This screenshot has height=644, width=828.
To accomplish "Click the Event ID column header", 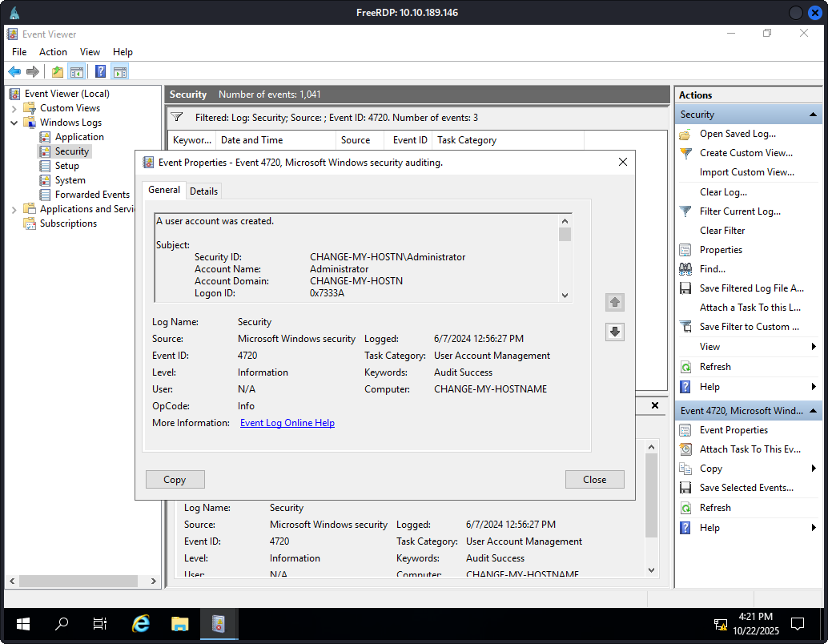I will tap(410, 140).
